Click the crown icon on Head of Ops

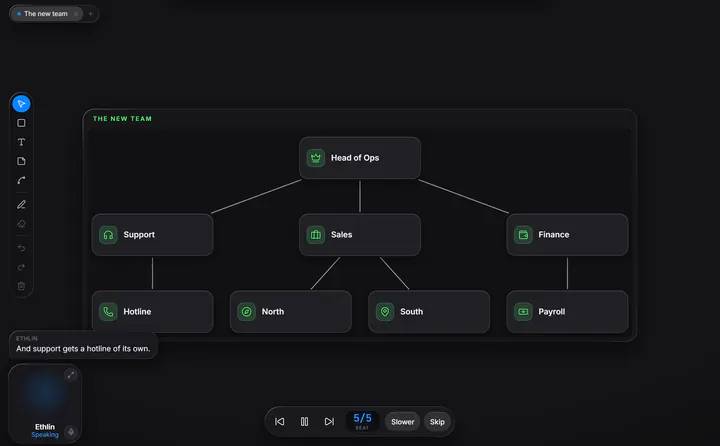tap(315, 158)
